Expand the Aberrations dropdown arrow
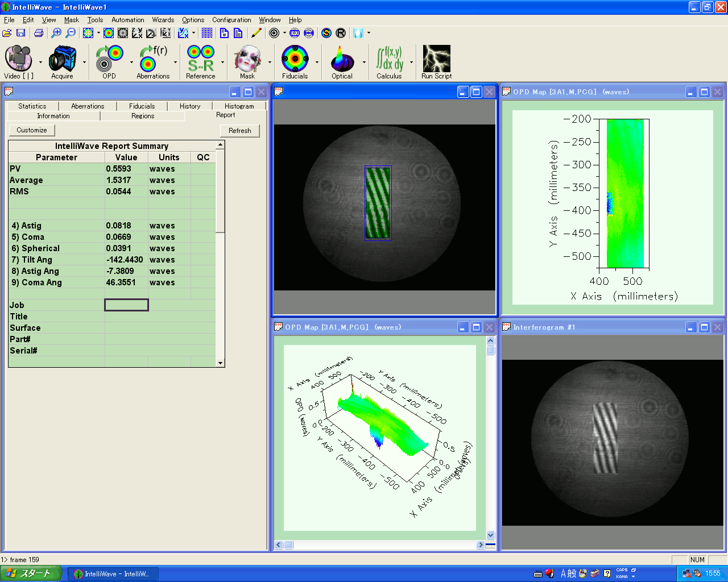728x582 pixels. click(175, 62)
